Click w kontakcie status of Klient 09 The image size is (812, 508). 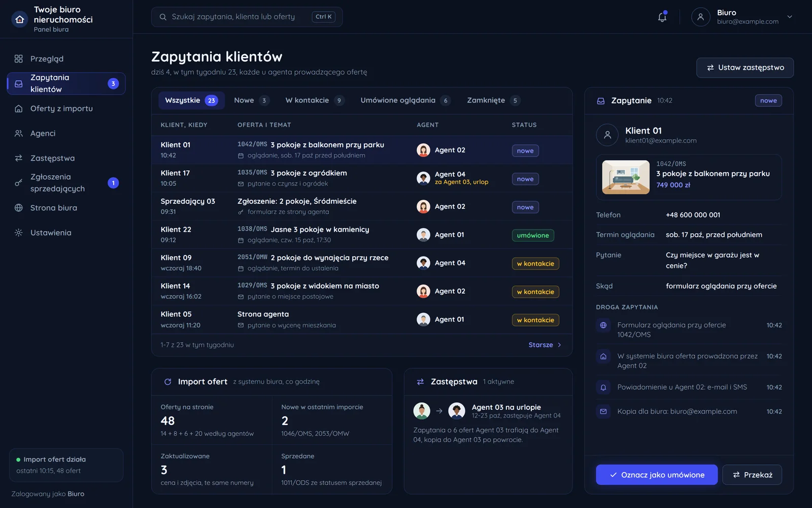pyautogui.click(x=535, y=264)
